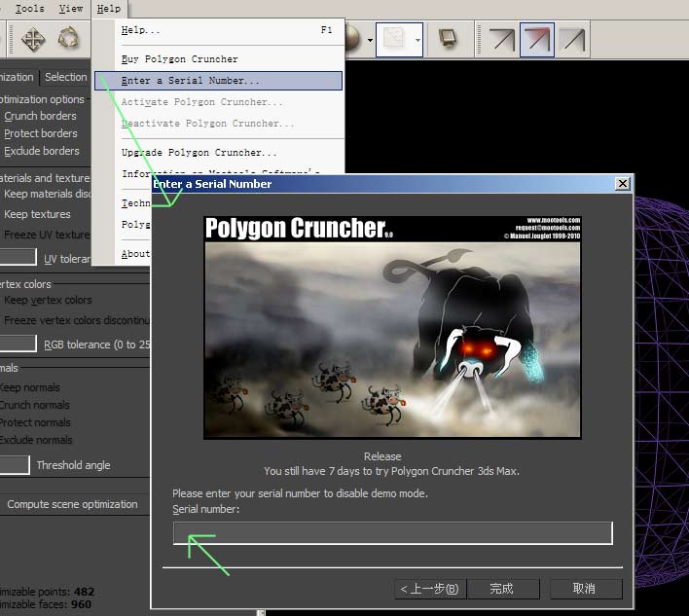Screen dimensions: 689x616
Task: Toggle the Protect borders option
Action: tap(40, 133)
